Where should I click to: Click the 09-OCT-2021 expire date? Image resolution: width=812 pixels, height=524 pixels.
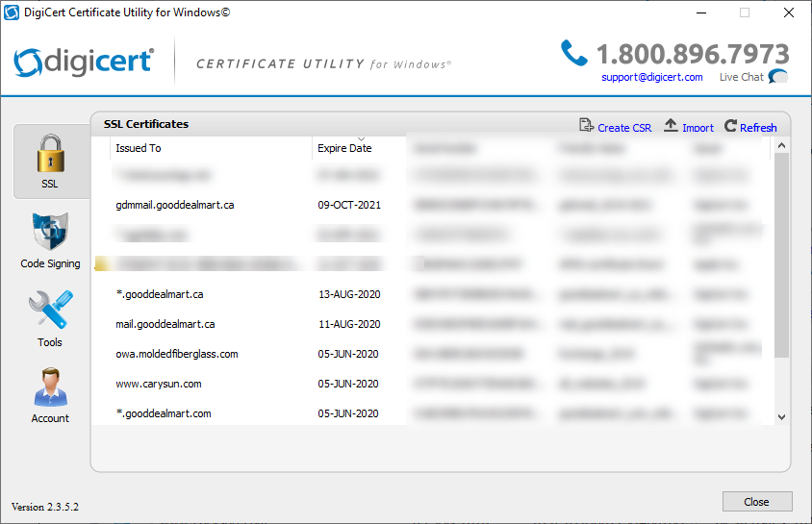tap(349, 205)
